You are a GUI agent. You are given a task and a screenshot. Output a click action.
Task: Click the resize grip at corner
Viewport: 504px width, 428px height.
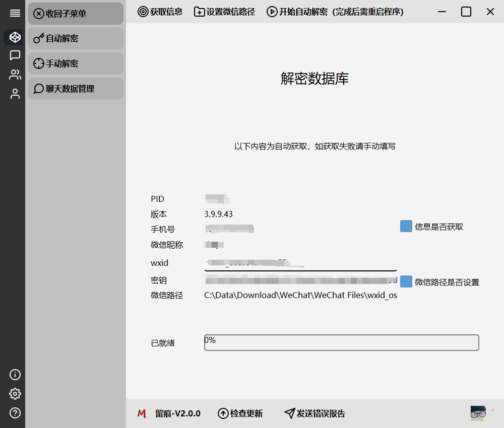click(492, 409)
